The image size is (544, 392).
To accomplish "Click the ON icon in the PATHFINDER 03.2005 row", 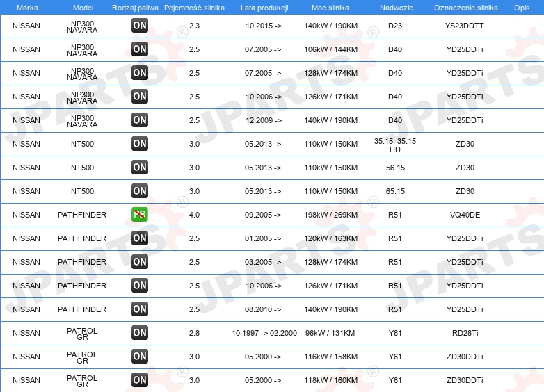I will (x=140, y=261).
